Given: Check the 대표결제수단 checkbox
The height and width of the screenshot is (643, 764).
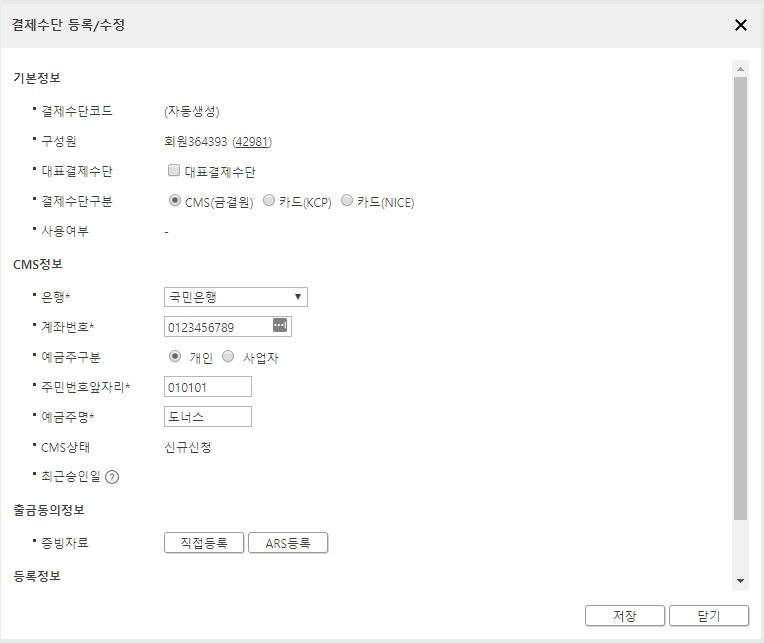Looking at the screenshot, I should [174, 170].
